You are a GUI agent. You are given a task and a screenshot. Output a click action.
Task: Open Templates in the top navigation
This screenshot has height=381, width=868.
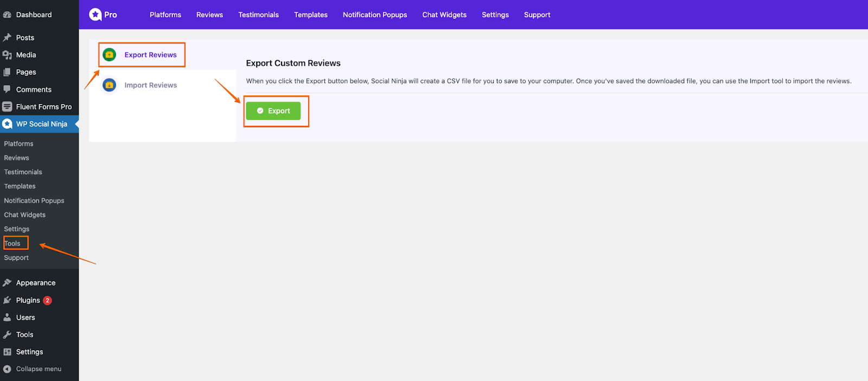(x=311, y=15)
